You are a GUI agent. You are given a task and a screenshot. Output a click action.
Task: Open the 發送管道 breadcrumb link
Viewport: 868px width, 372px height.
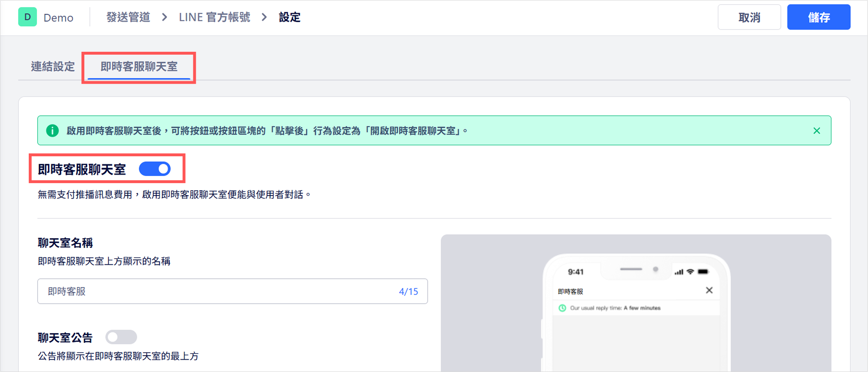(x=128, y=17)
